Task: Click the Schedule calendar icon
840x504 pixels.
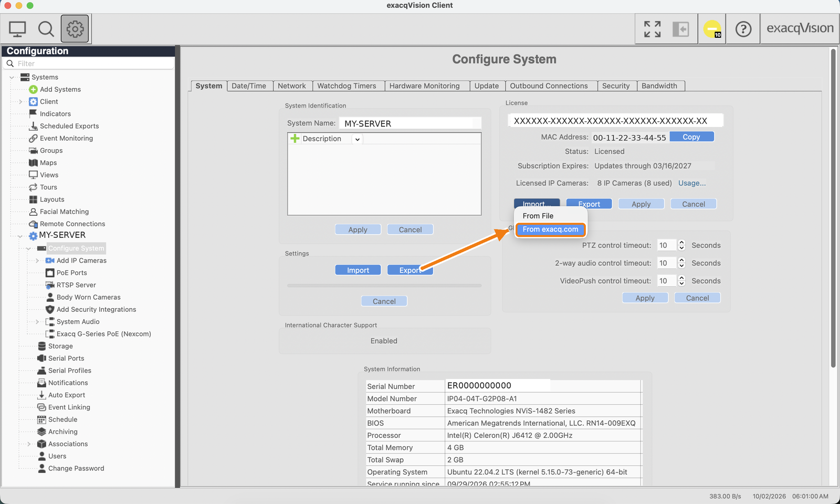Action: click(41, 419)
